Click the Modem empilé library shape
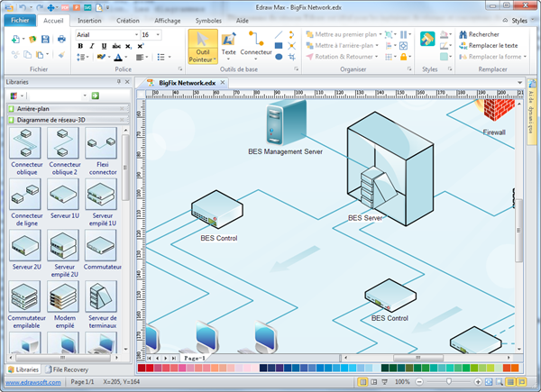Viewport: 541px width, 392px height. click(x=65, y=305)
